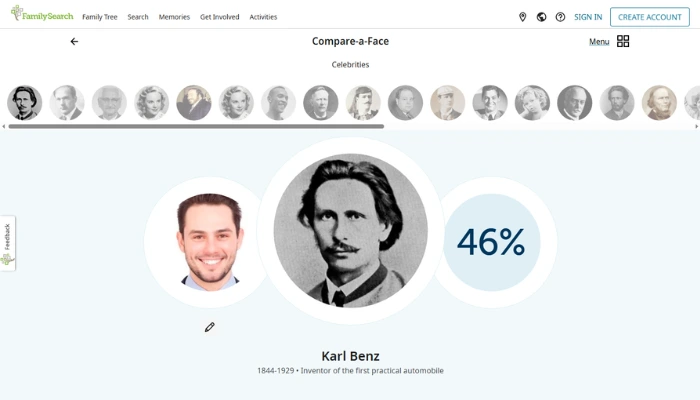The height and width of the screenshot is (400, 700).
Task: Open the language globe icon
Action: pos(541,17)
